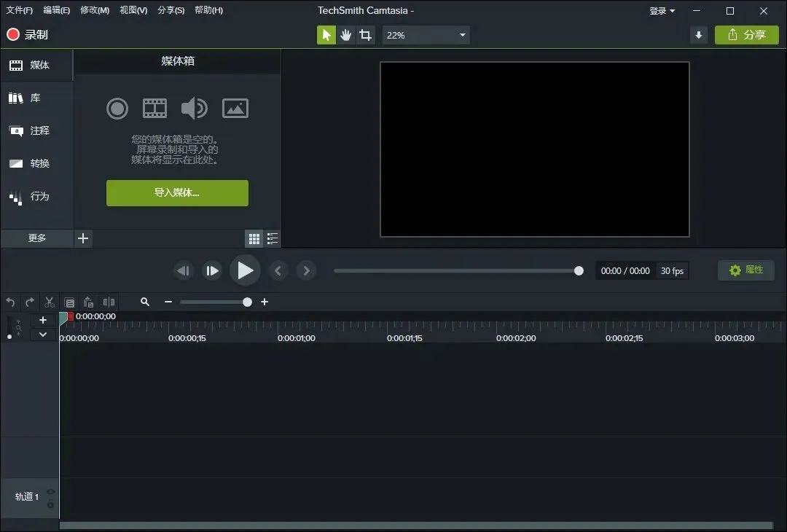Open the 22% canvas zoom dropdown
The height and width of the screenshot is (532, 787).
point(426,35)
